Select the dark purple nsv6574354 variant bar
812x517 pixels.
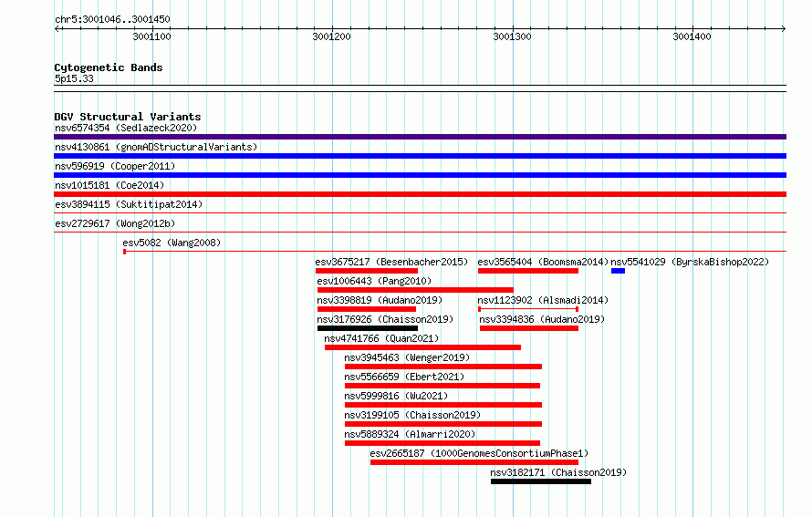[420, 137]
